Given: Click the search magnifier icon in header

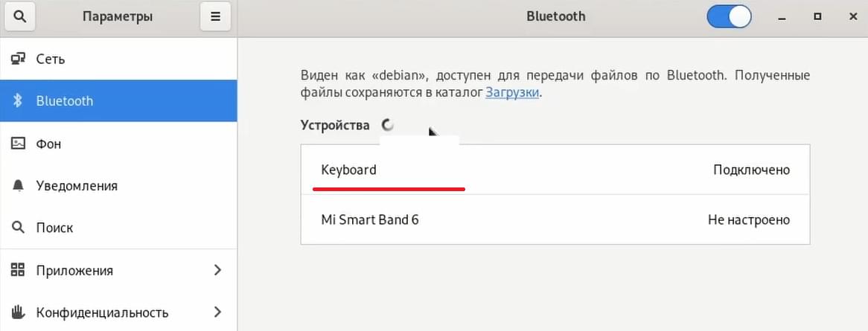Looking at the screenshot, I should point(20,16).
